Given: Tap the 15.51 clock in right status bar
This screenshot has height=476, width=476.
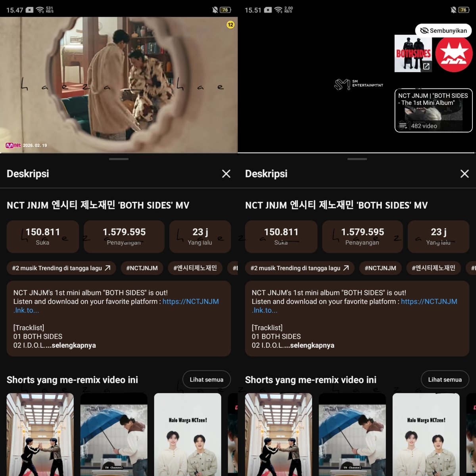Looking at the screenshot, I should click(x=253, y=10).
